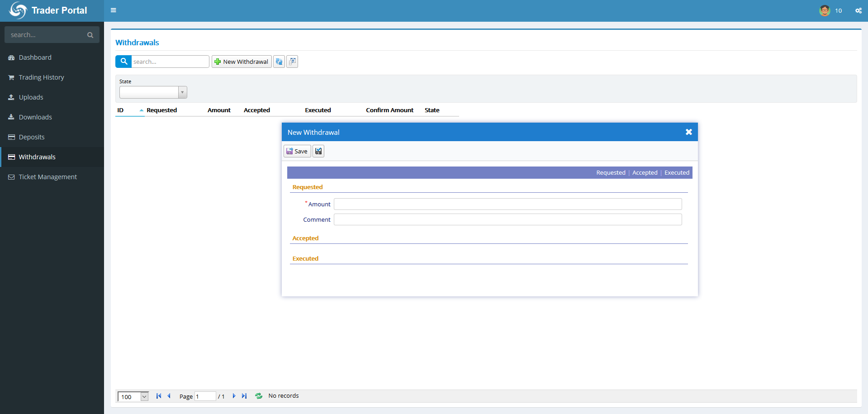
Task: Open the page size dropdown showing 100
Action: click(x=144, y=397)
